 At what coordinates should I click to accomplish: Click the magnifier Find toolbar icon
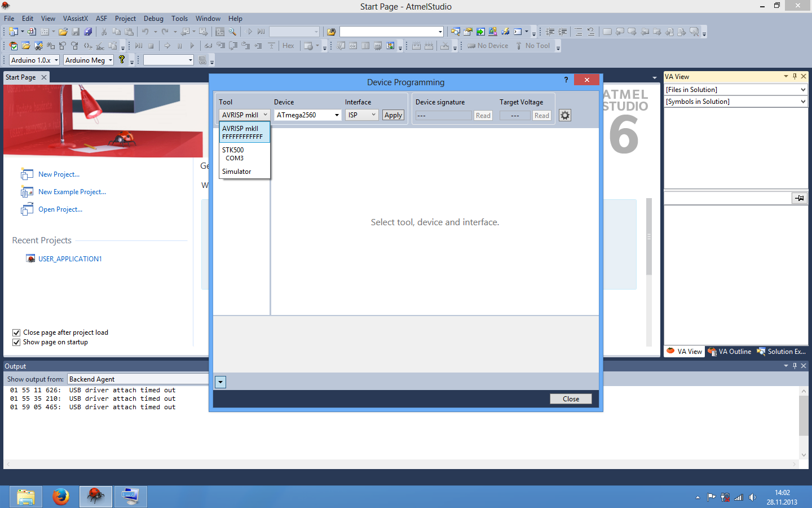coord(232,32)
